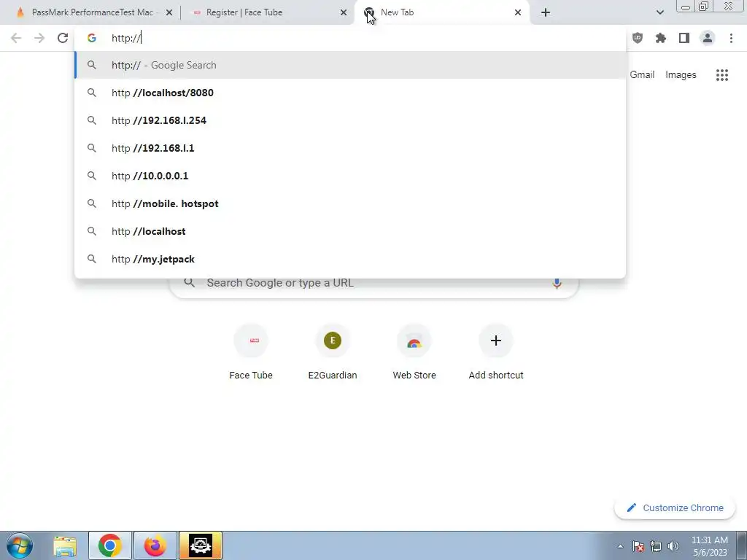Open the volume speaker tray icon
747x560 pixels.
(x=673, y=546)
